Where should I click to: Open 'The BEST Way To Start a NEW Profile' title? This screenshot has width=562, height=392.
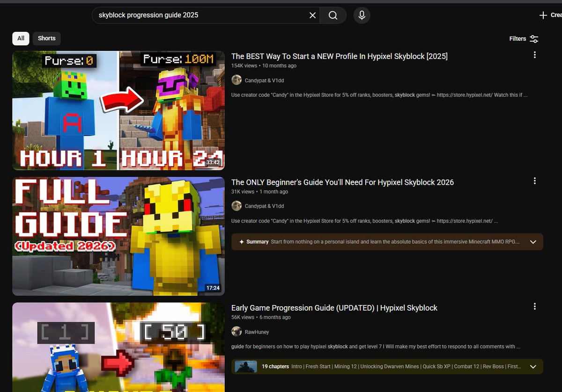point(340,56)
